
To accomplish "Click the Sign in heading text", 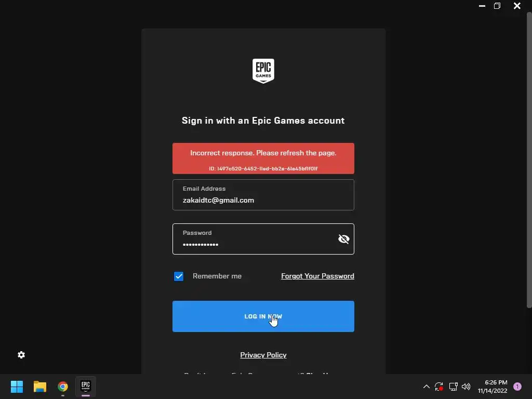I will (263, 121).
